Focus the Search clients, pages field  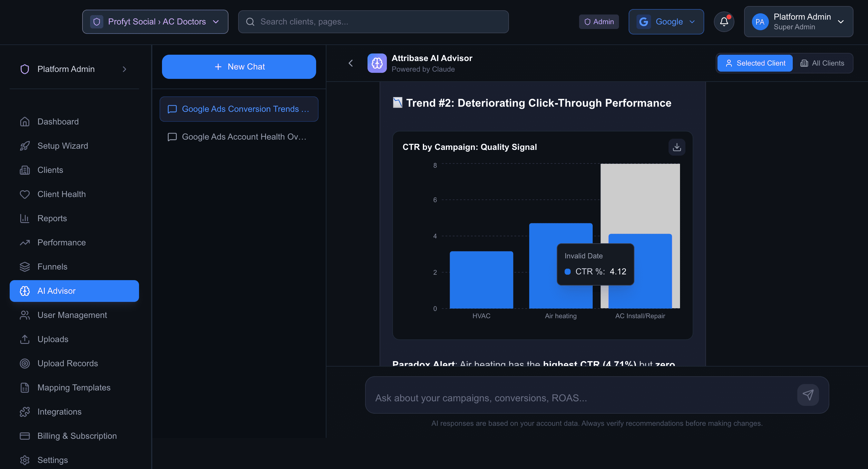[x=373, y=22]
